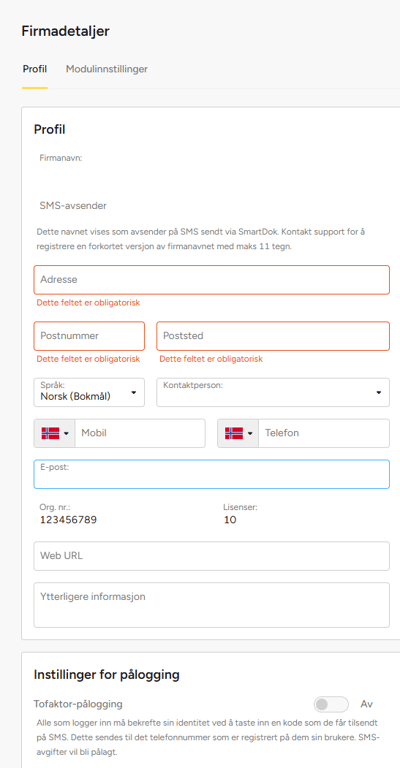Click into the Postnummer field
Viewport: 400px width, 768px height.
click(89, 336)
